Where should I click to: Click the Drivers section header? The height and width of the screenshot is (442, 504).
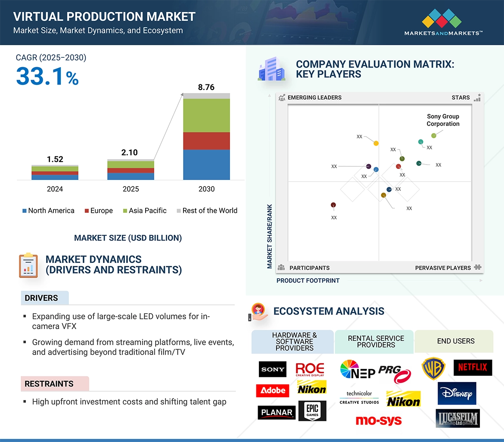pos(41,298)
